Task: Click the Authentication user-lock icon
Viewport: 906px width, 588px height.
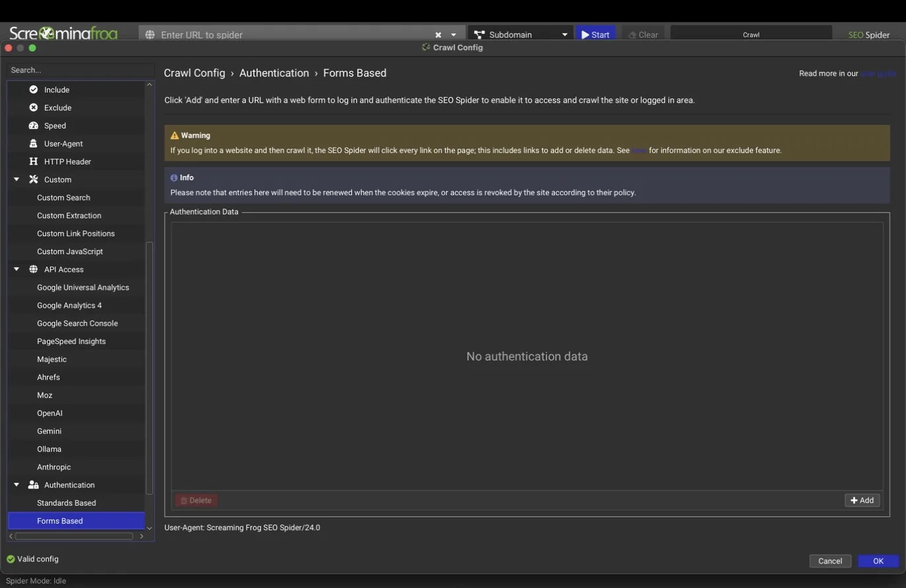Action: [x=34, y=485]
